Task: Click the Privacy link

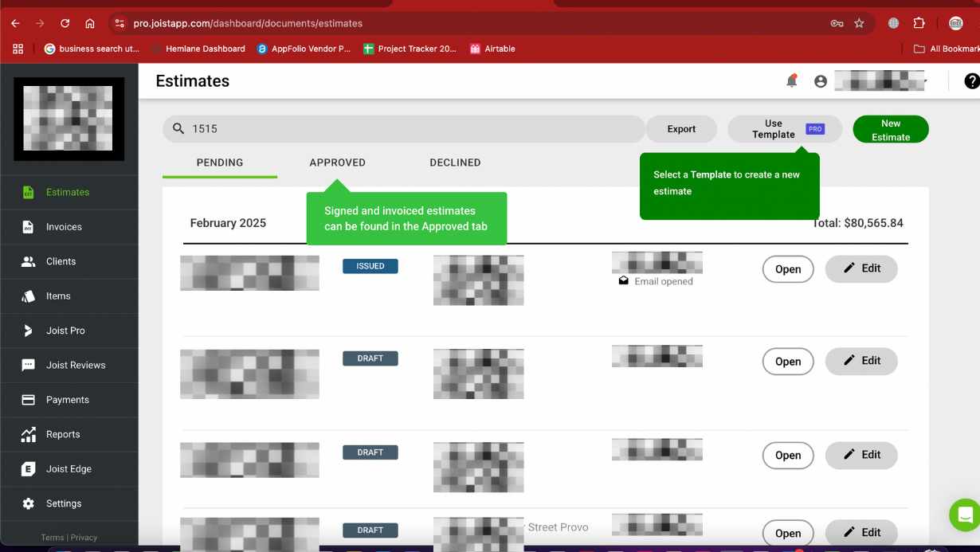Action: click(x=84, y=538)
